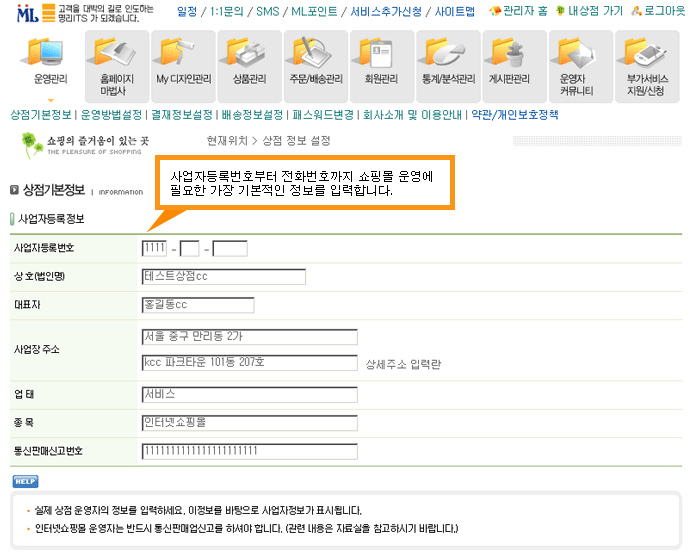Open the 사이트맵 link in top bar
Image resolution: width=700 pixels, height=560 pixels.
click(454, 11)
